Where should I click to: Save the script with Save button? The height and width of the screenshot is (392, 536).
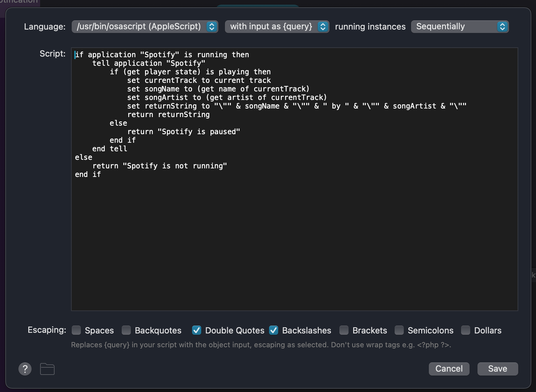pyautogui.click(x=498, y=369)
